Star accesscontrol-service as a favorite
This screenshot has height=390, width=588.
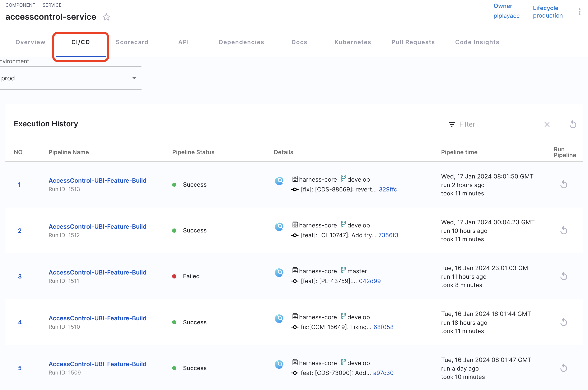[106, 17]
